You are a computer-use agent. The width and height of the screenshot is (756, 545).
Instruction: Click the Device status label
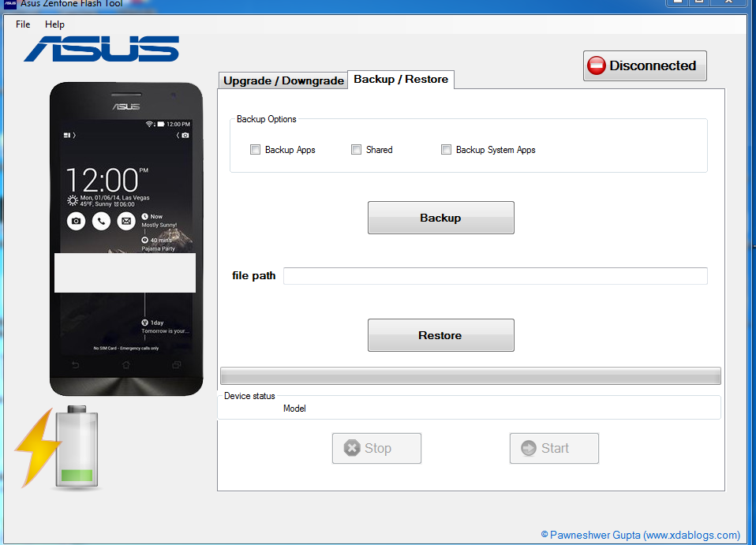249,396
